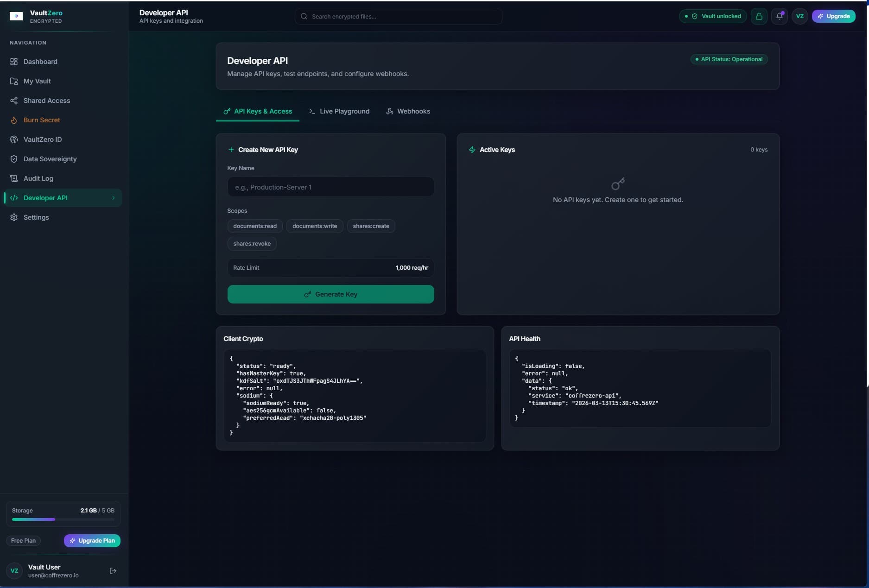Image resolution: width=869 pixels, height=588 pixels.
Task: Toggle the documents:read scope
Action: coord(254,226)
